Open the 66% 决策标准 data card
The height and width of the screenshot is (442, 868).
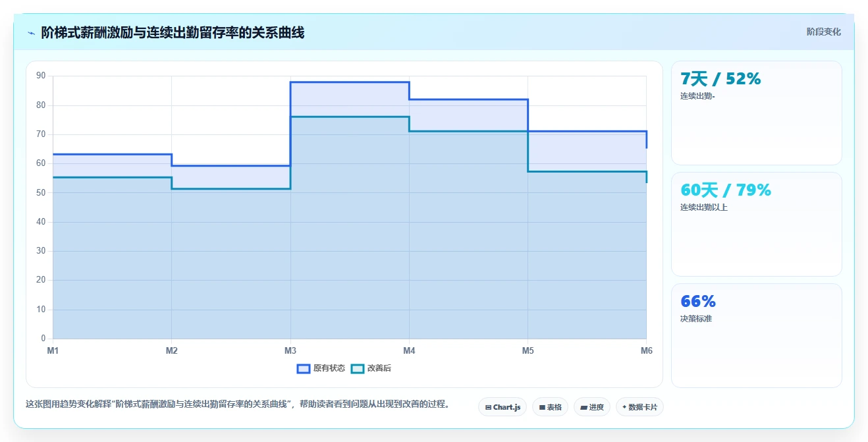coord(757,335)
